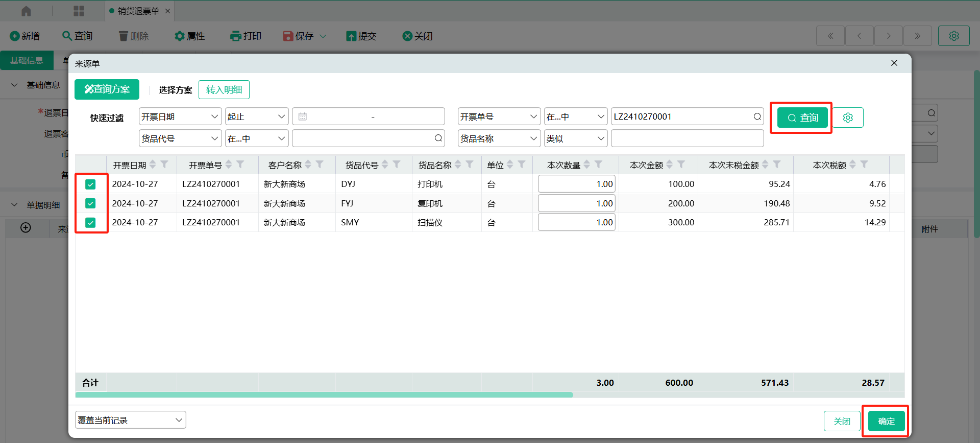Open dialog filter settings gear

[x=848, y=118]
